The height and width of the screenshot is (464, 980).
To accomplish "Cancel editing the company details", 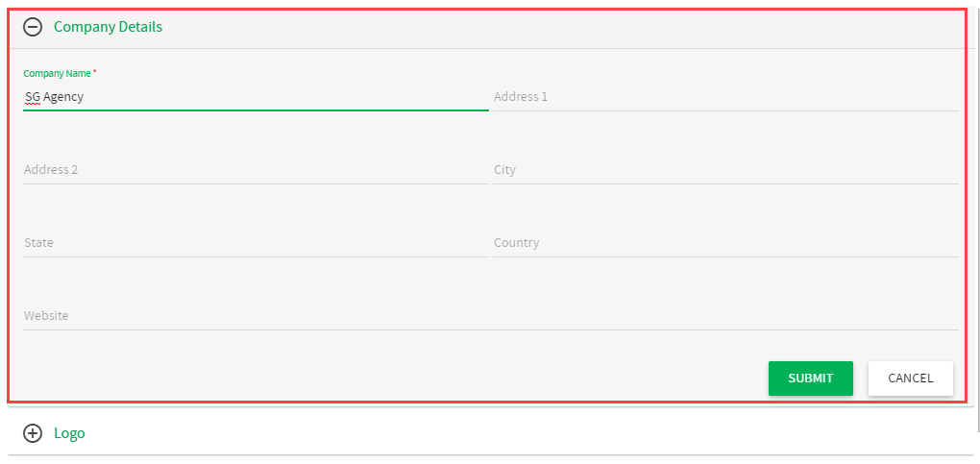I will (x=911, y=379).
